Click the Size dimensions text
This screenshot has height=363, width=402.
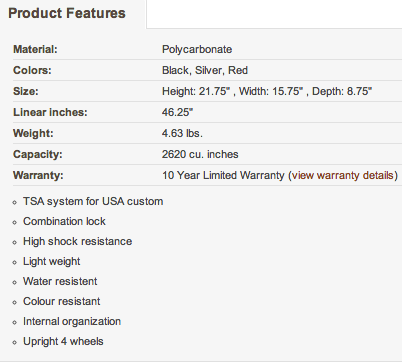click(267, 91)
